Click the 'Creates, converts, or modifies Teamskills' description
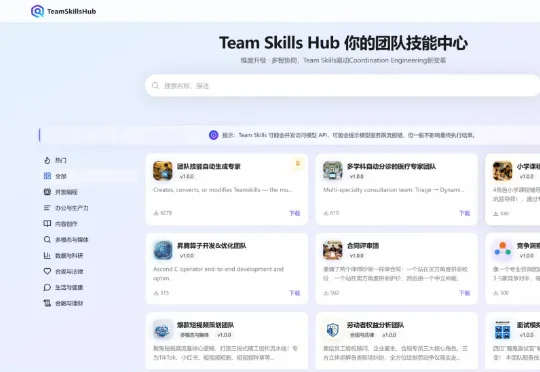Image resolution: width=540 pixels, height=372 pixels. [222, 190]
